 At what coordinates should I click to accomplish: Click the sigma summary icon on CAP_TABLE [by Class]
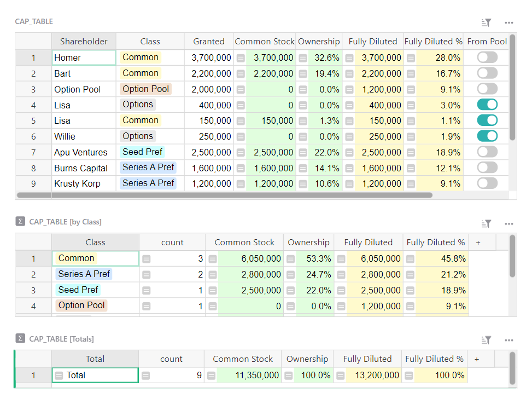click(20, 221)
